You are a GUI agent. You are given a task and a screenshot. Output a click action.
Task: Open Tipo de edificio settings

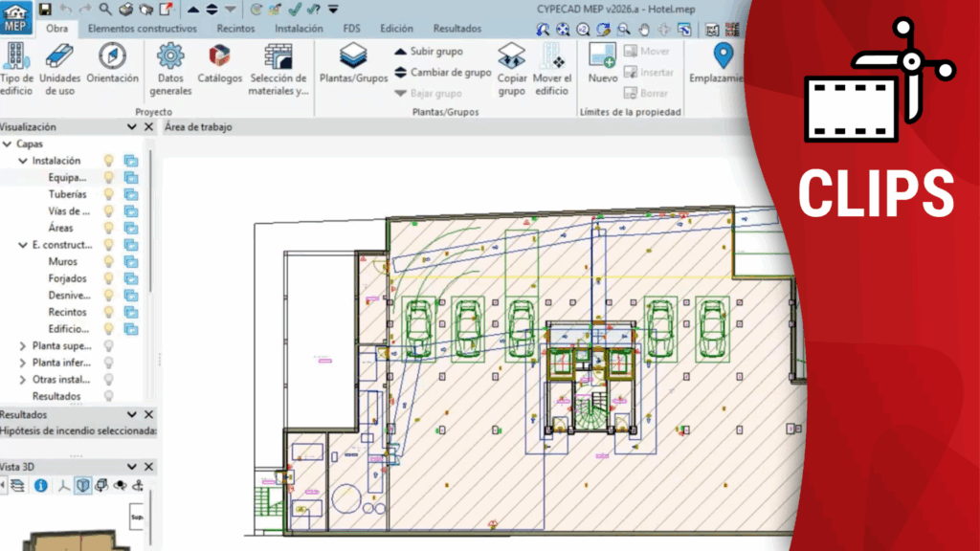point(17,57)
